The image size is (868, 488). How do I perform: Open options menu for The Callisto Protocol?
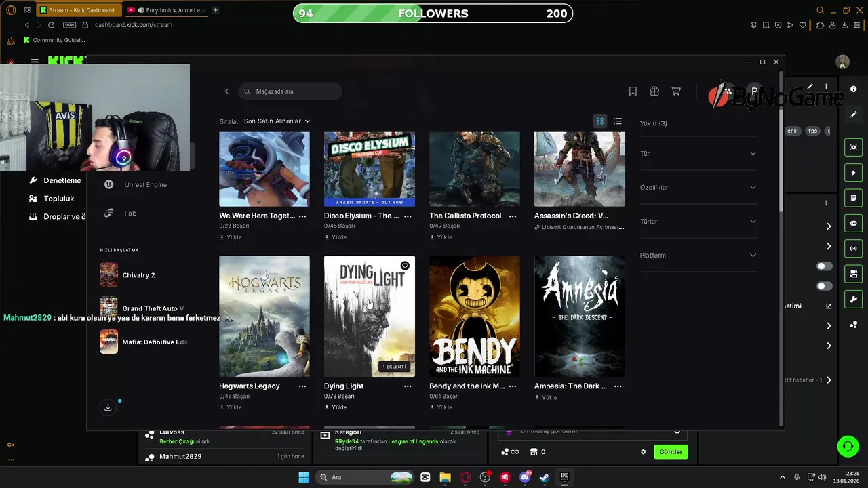(x=513, y=216)
